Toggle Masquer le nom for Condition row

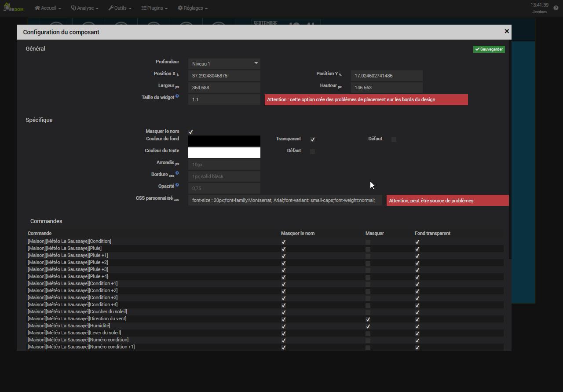pos(284,242)
